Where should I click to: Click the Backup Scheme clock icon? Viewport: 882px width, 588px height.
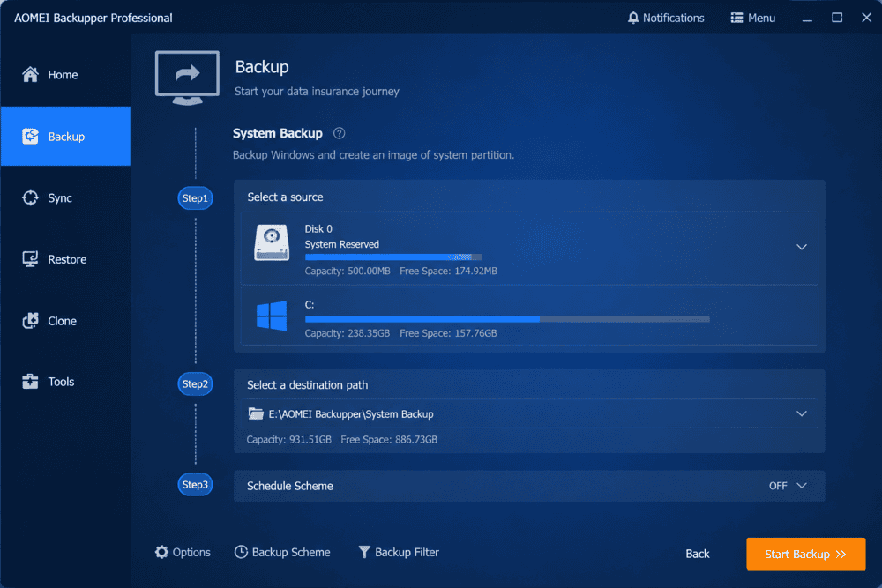click(242, 552)
